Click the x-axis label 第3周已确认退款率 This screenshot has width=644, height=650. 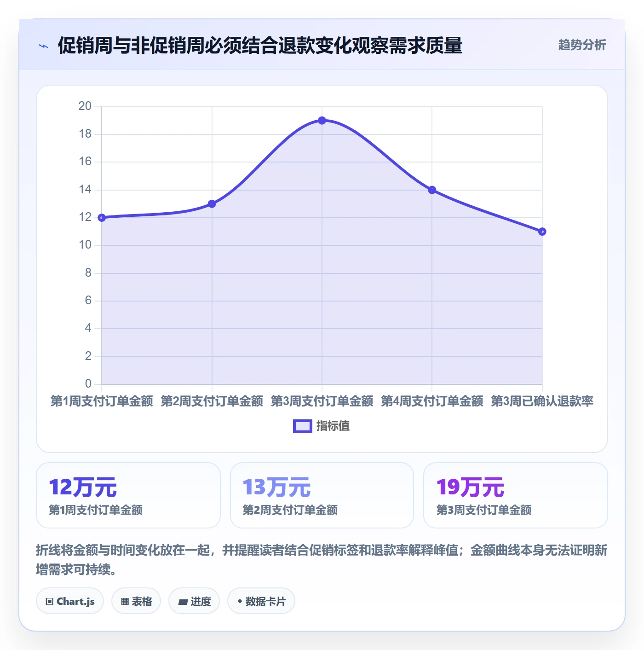(x=542, y=401)
